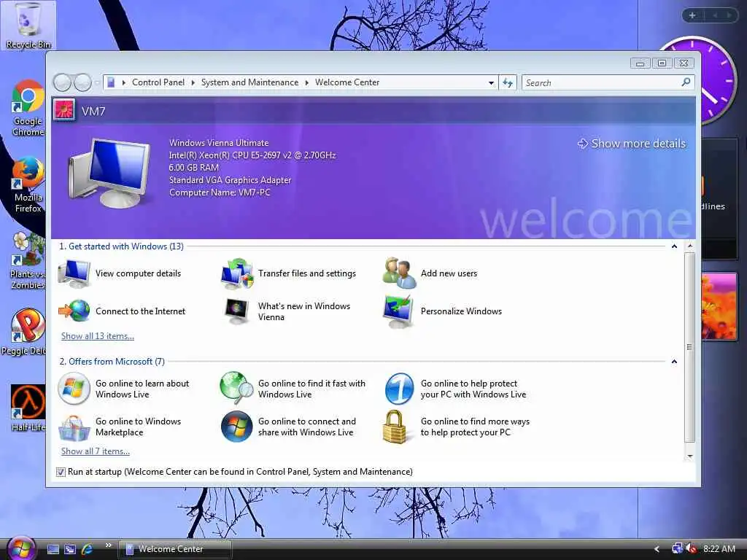Click the VM7 user account picture

(x=64, y=110)
